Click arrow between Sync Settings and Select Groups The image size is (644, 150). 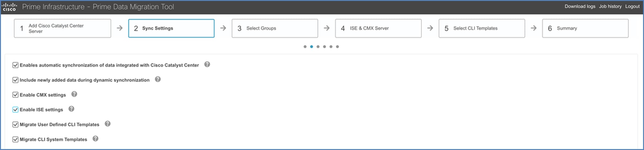[223, 28]
